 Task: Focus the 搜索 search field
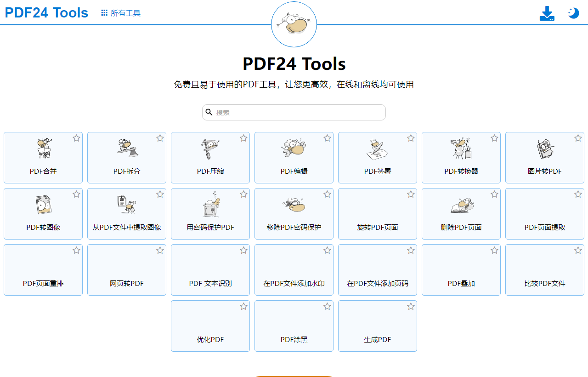[x=294, y=112]
